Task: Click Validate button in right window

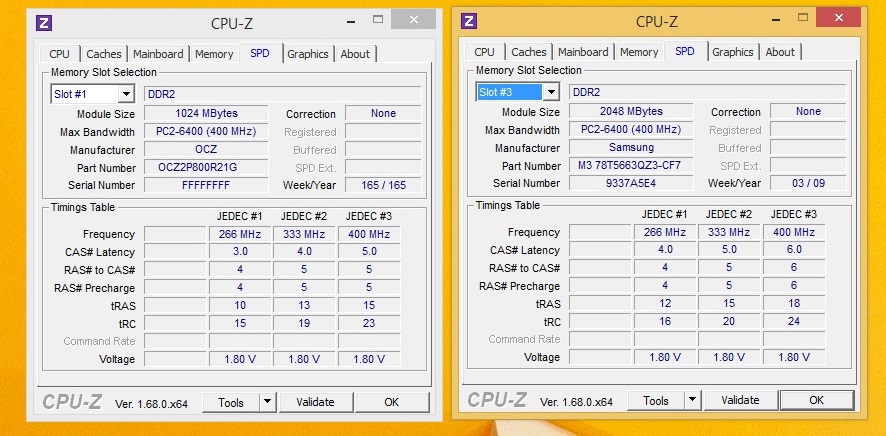Action: tap(740, 400)
